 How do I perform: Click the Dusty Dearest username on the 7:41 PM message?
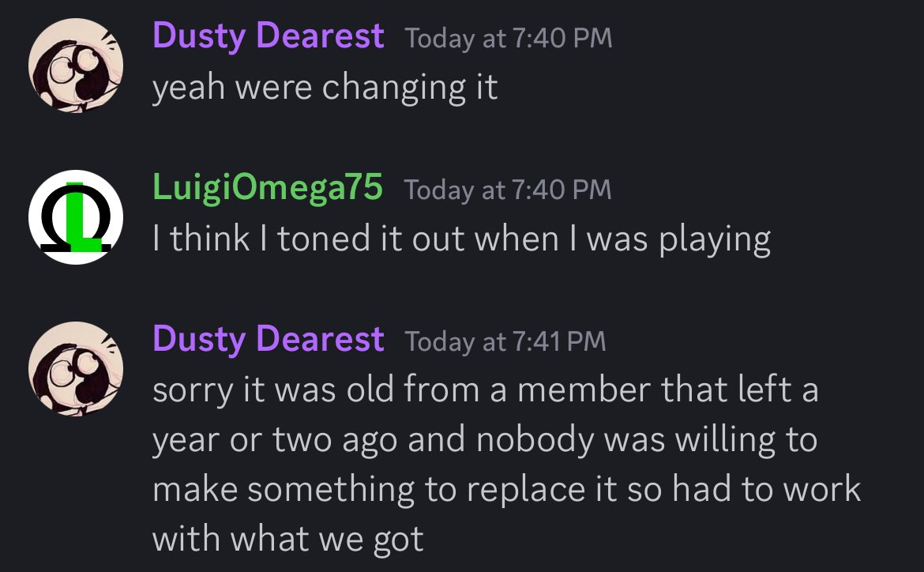[x=268, y=340]
